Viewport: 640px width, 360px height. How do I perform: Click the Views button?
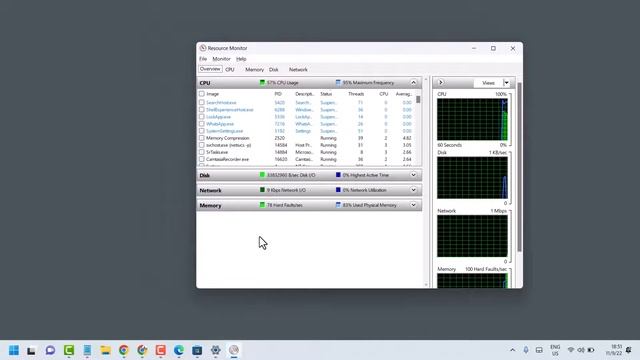pos(488,83)
